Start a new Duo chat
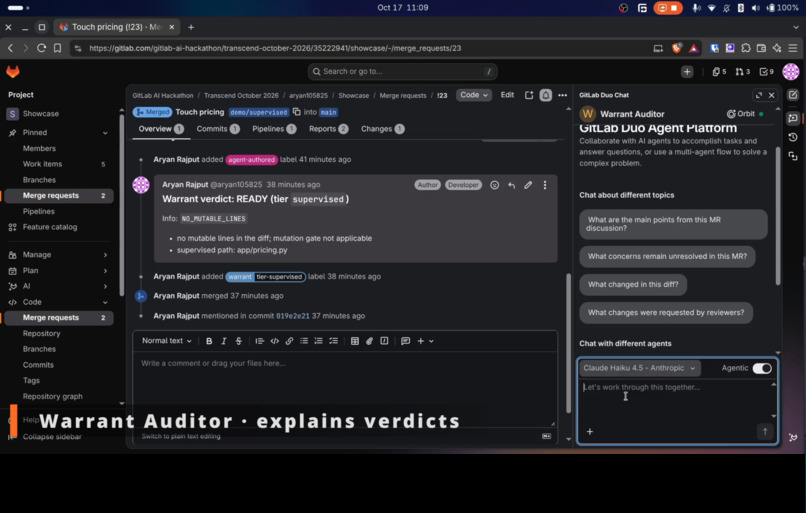The image size is (806, 513). coord(793,95)
